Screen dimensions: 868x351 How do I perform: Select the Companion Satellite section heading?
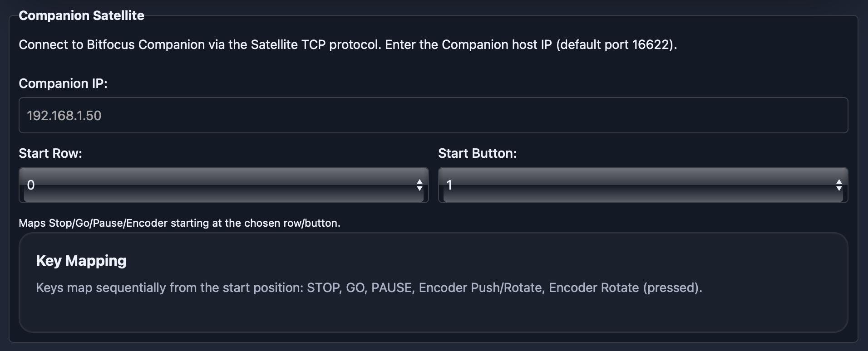[x=81, y=15]
